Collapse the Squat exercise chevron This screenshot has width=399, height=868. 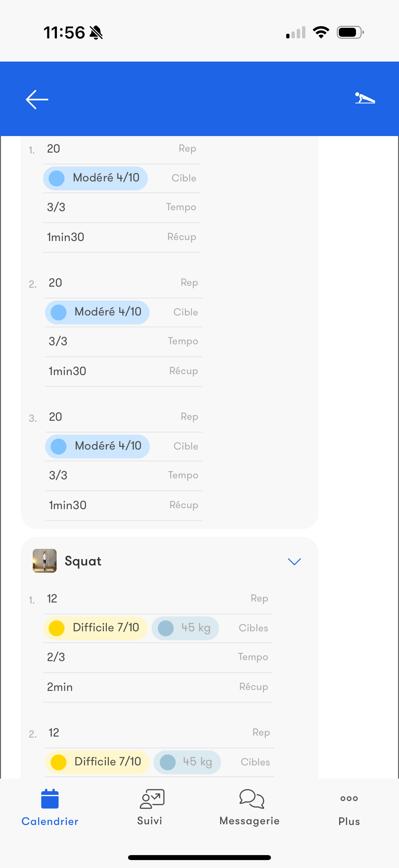click(294, 561)
